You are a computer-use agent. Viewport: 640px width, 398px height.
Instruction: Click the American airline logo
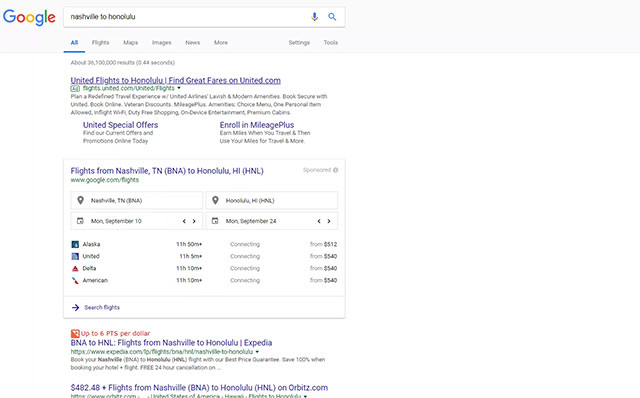(x=75, y=280)
